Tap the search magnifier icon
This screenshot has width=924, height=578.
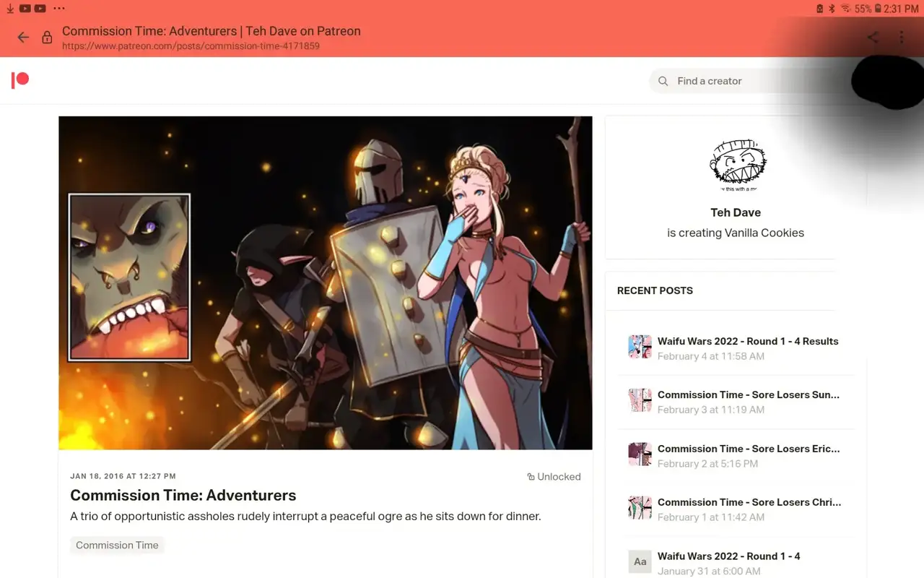pyautogui.click(x=663, y=81)
